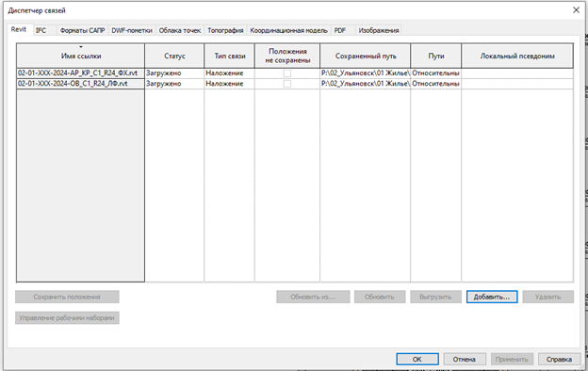Click the Статус column header
588x371 pixels.
[174, 56]
